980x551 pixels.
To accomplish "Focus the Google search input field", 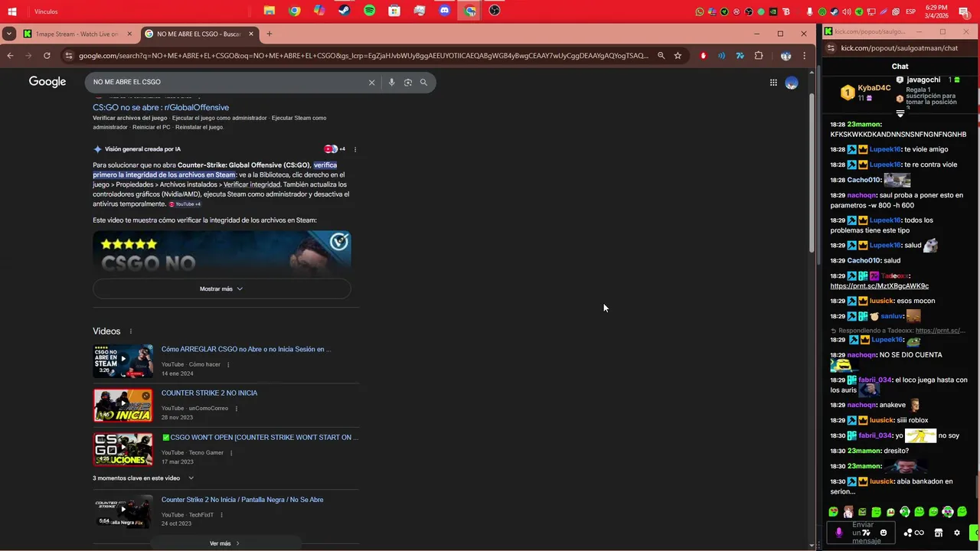I will 230,82.
